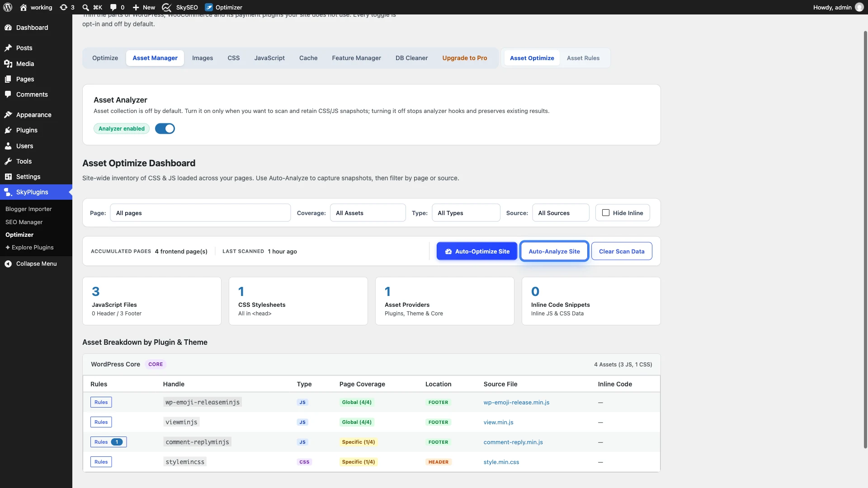This screenshot has width=868, height=488.
Task: Open Explore Plugins in the sidebar submenu
Action: [29, 248]
